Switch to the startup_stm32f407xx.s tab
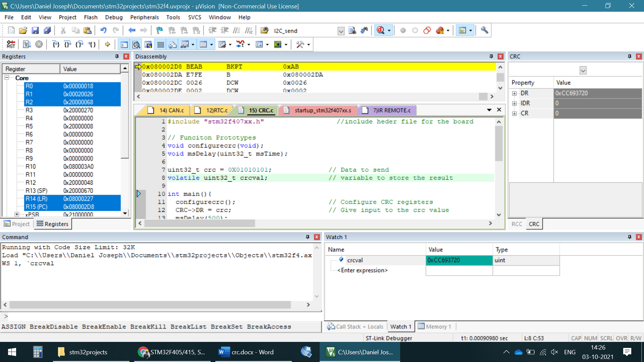This screenshot has width=644, height=362. click(x=322, y=110)
